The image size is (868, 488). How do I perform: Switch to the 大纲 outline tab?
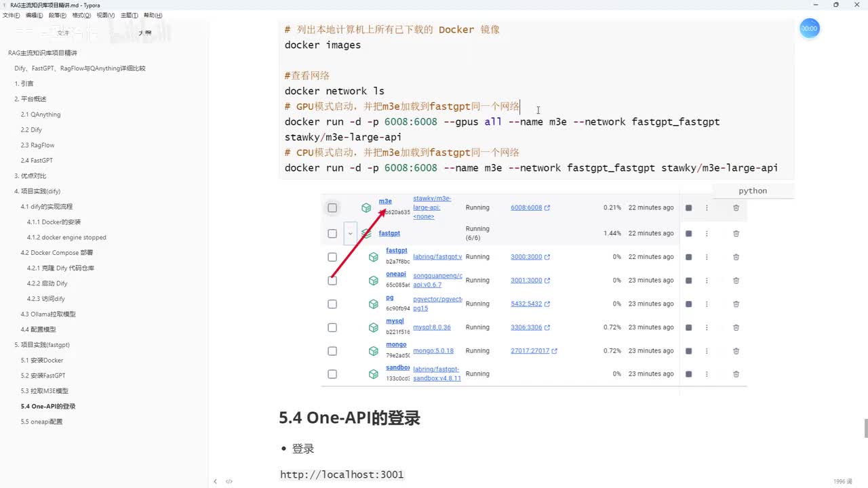(x=145, y=33)
